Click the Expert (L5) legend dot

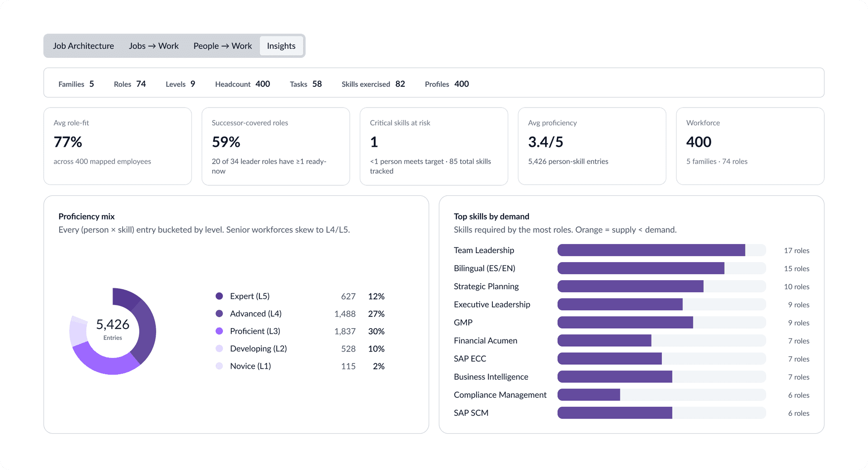click(219, 296)
